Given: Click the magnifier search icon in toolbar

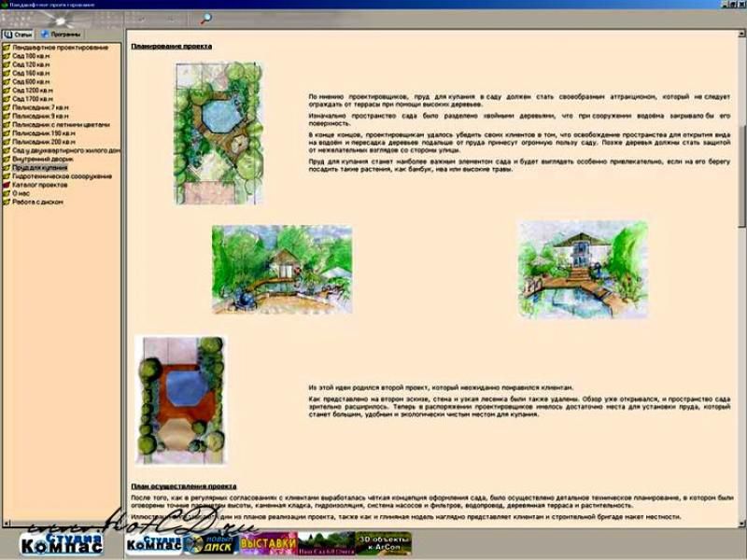Looking at the screenshot, I should tap(205, 18).
